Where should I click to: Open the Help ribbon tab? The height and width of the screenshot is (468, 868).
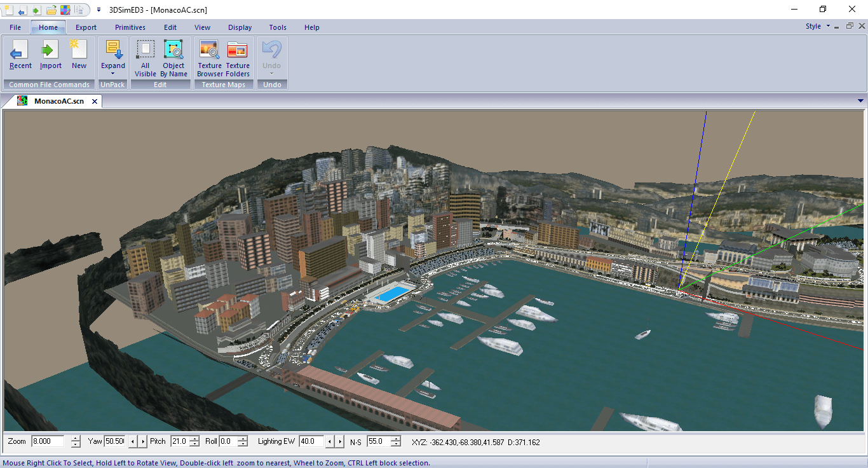point(312,27)
